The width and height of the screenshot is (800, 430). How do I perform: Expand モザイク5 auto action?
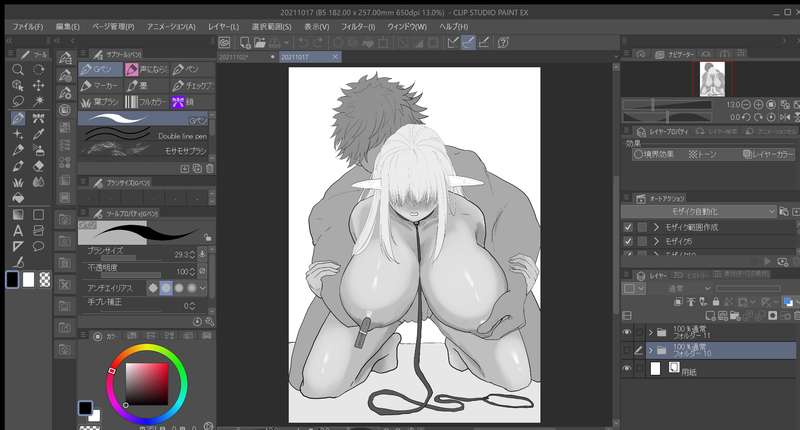pos(656,241)
